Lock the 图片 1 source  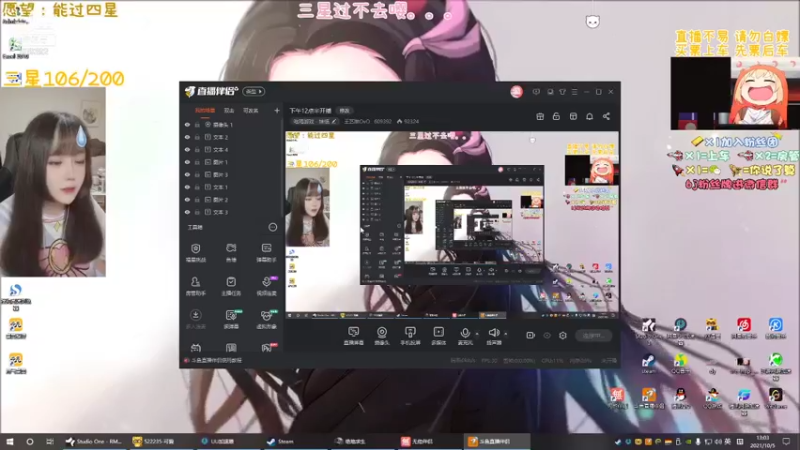tap(197, 162)
